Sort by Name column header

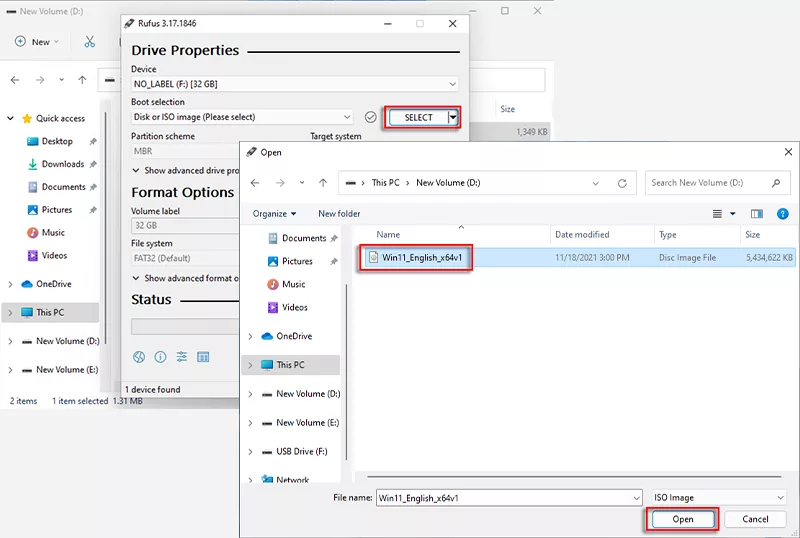pyautogui.click(x=388, y=235)
